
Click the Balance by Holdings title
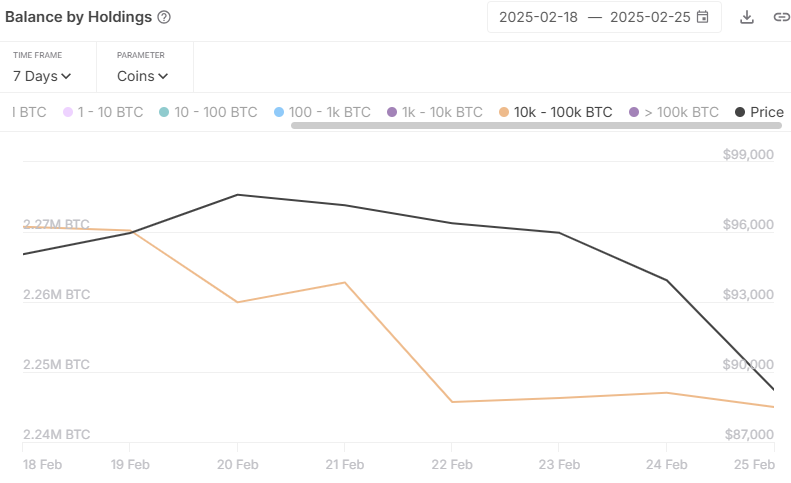[x=79, y=17]
